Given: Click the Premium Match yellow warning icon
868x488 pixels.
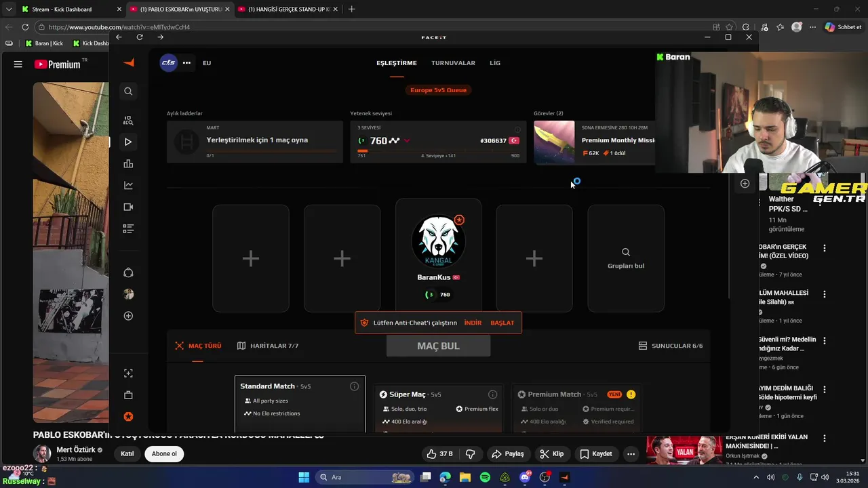Looking at the screenshot, I should [631, 394].
